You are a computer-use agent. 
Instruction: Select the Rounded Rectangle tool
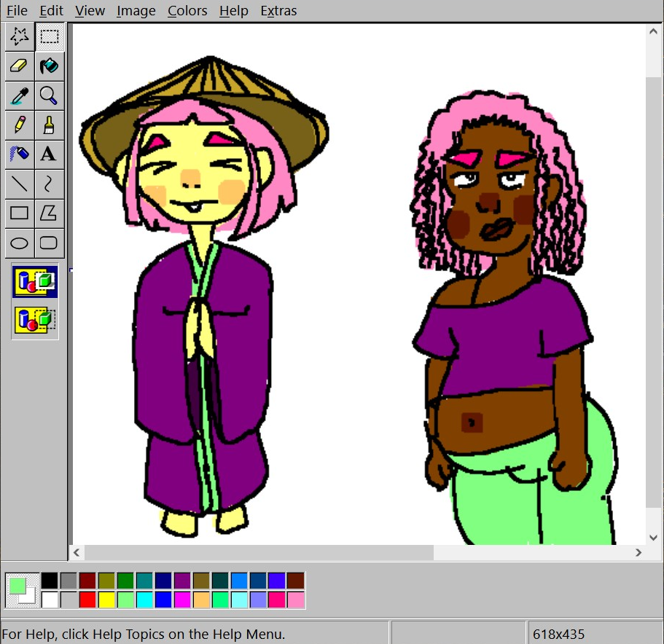[49, 243]
